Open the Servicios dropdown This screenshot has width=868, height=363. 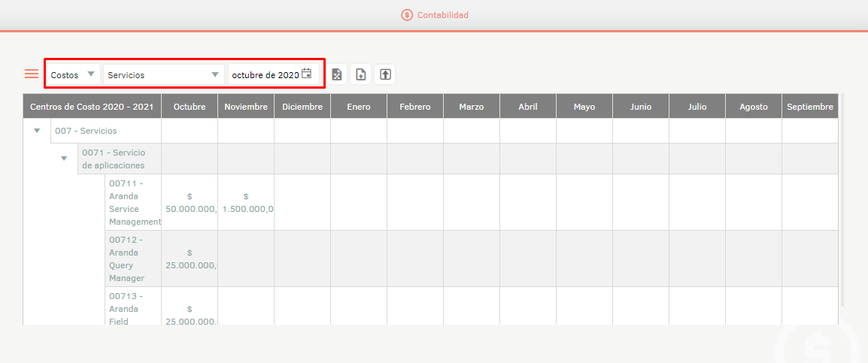coord(163,74)
